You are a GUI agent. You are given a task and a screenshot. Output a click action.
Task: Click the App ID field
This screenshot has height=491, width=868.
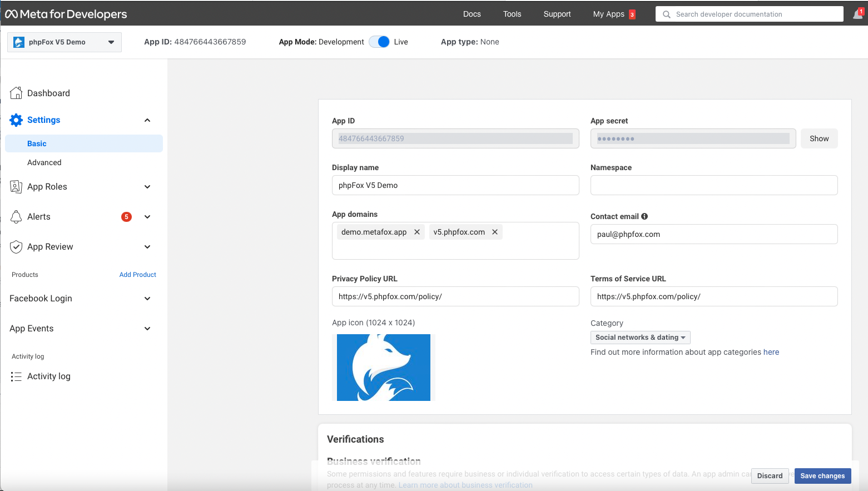[455, 138]
